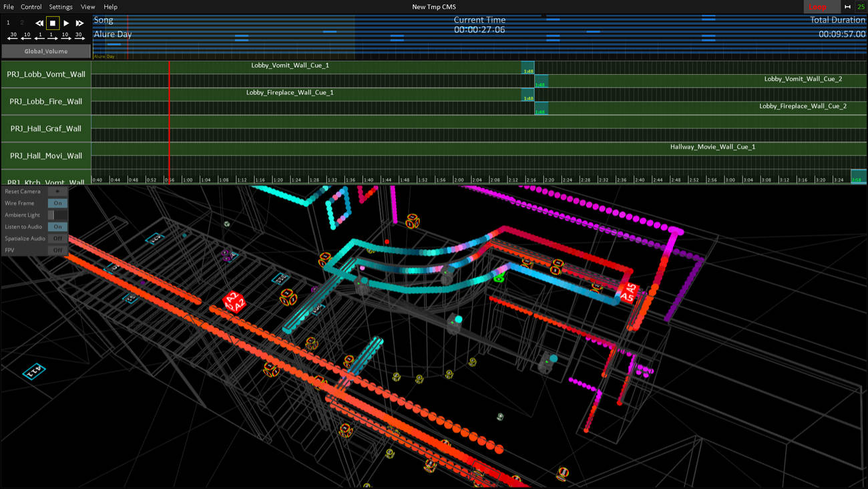The image size is (868, 489).
Task: Select preset number 1 beside transport
Action: [x=8, y=23]
